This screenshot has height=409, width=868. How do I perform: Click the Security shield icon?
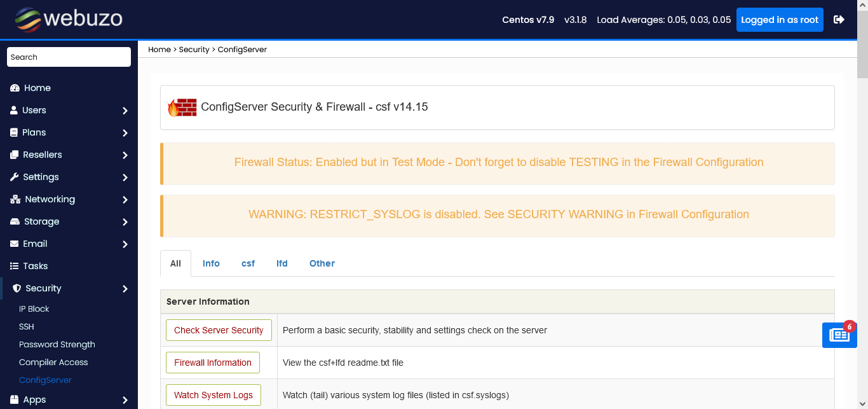(14, 288)
